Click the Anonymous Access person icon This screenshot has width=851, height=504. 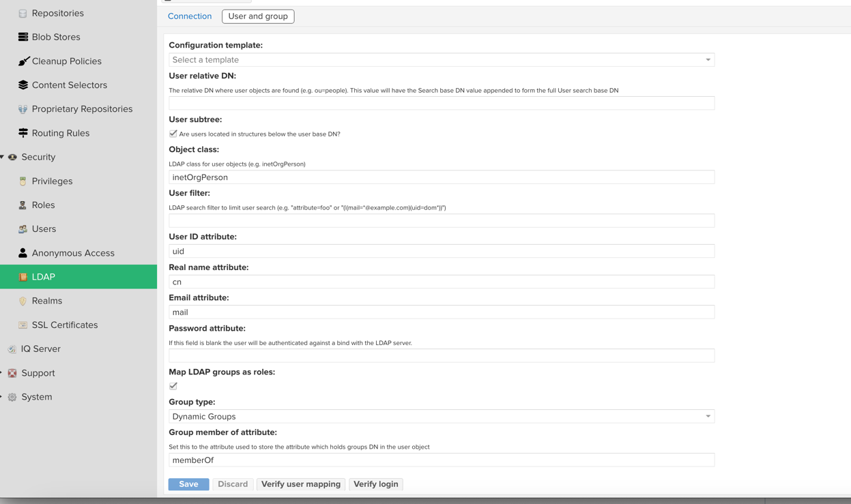[23, 253]
